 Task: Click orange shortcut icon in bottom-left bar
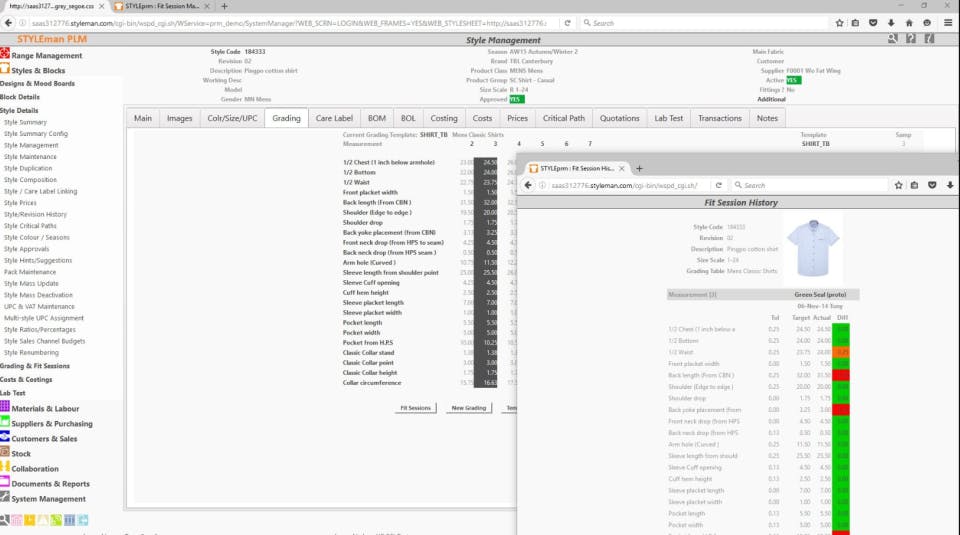pyautogui.click(x=29, y=520)
